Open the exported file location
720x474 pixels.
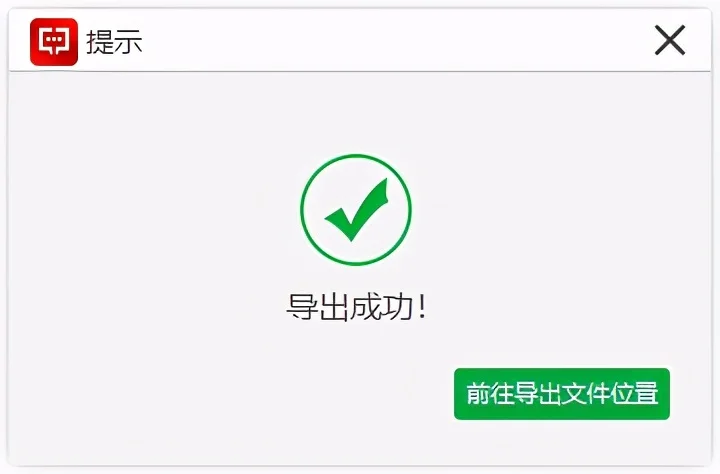[562, 394]
